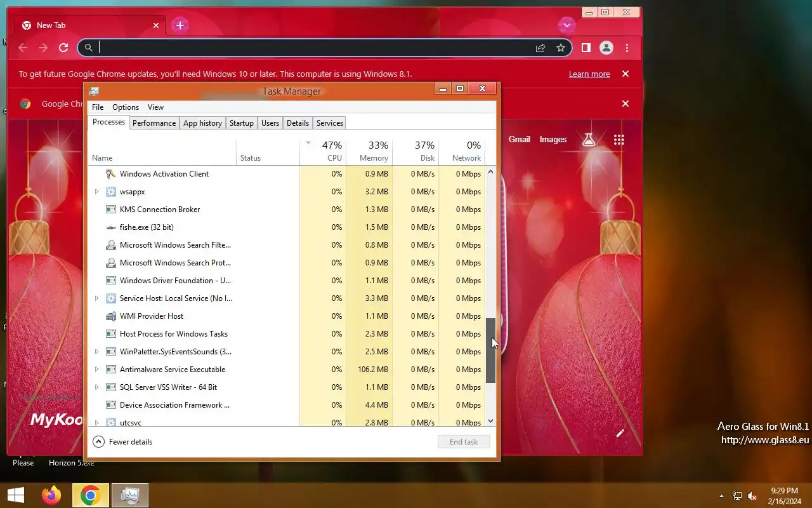Open the Chrome profile avatar

pyautogui.click(x=606, y=48)
